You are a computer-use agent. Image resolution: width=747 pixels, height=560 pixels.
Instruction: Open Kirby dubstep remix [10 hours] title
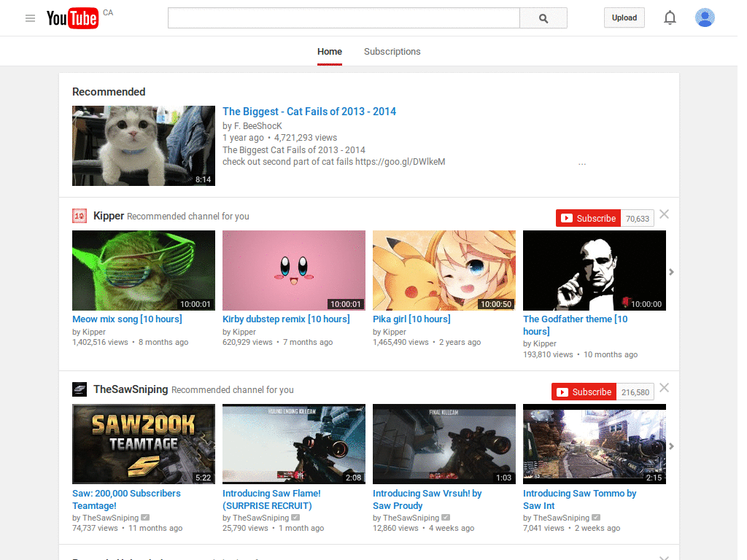tap(286, 319)
